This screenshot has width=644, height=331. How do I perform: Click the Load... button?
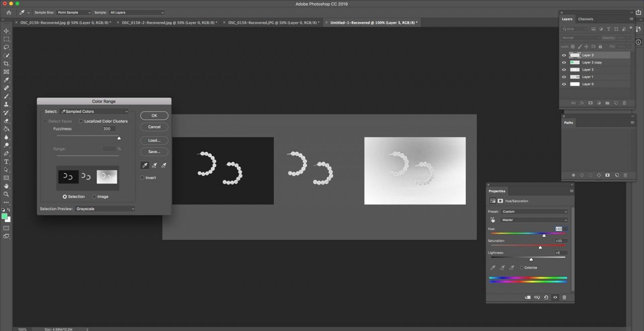tap(154, 140)
